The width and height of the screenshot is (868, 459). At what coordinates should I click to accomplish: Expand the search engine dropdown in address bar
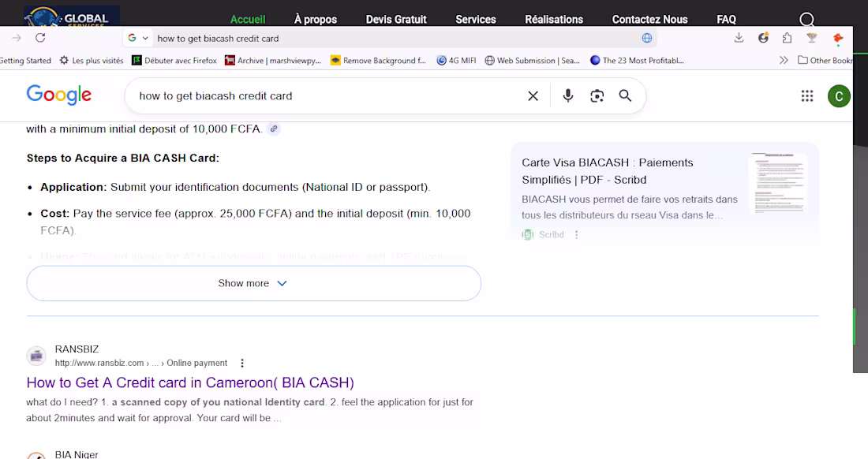coord(138,38)
